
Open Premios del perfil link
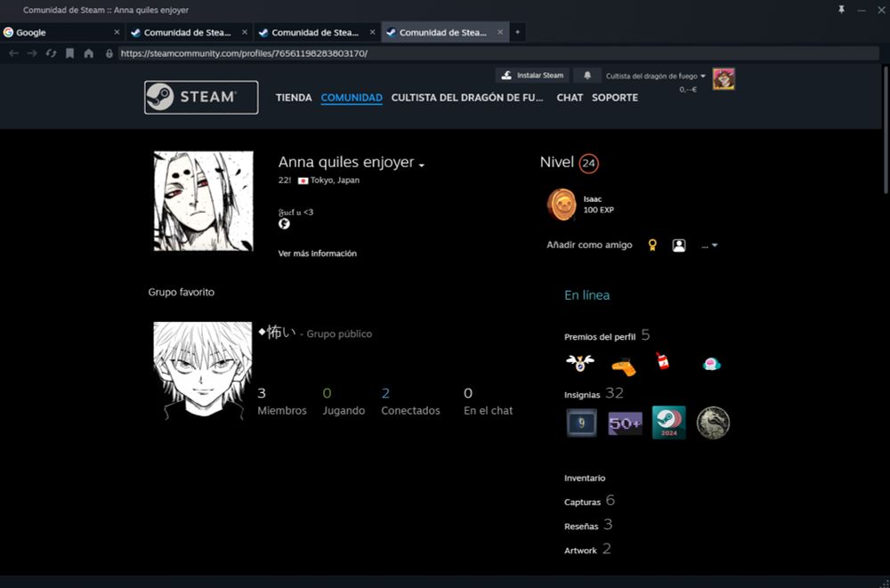600,337
